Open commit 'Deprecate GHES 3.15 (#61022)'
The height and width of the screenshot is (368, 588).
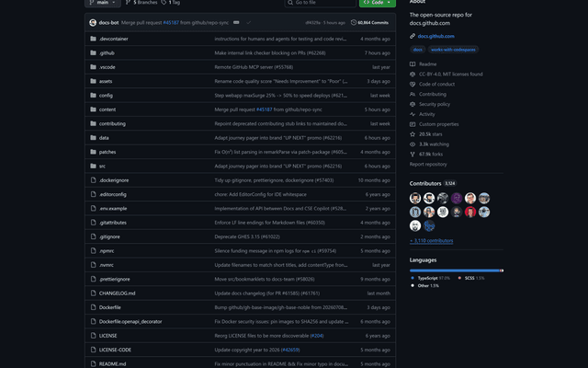[247, 236]
